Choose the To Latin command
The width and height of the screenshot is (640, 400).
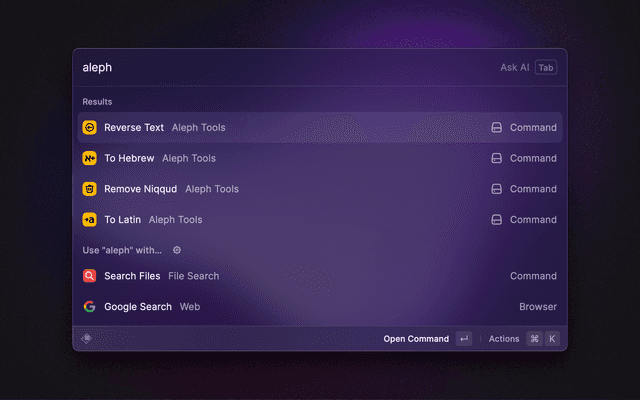320,220
